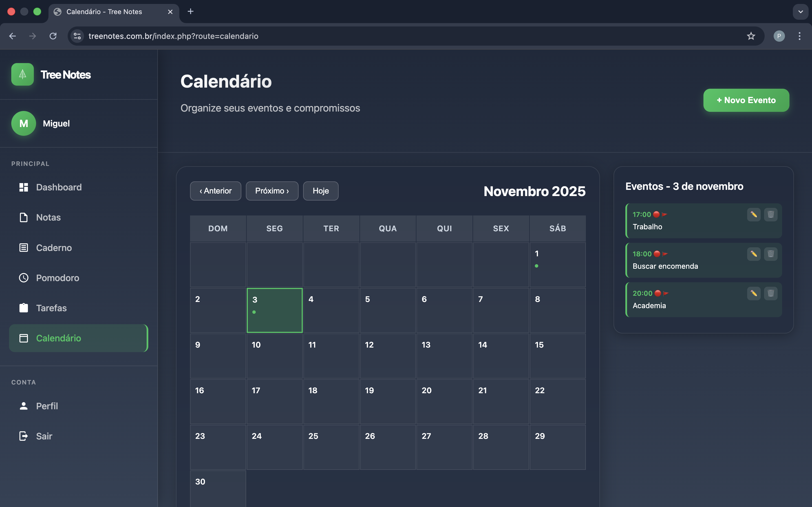Click the Sair logout icon
This screenshot has height=507, width=812.
23,436
